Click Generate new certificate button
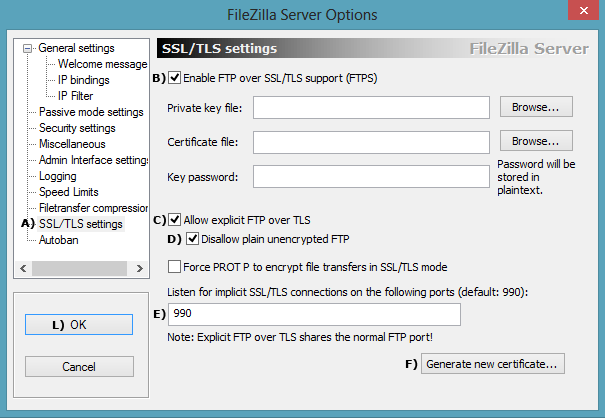This screenshot has height=418, width=605. tap(493, 364)
